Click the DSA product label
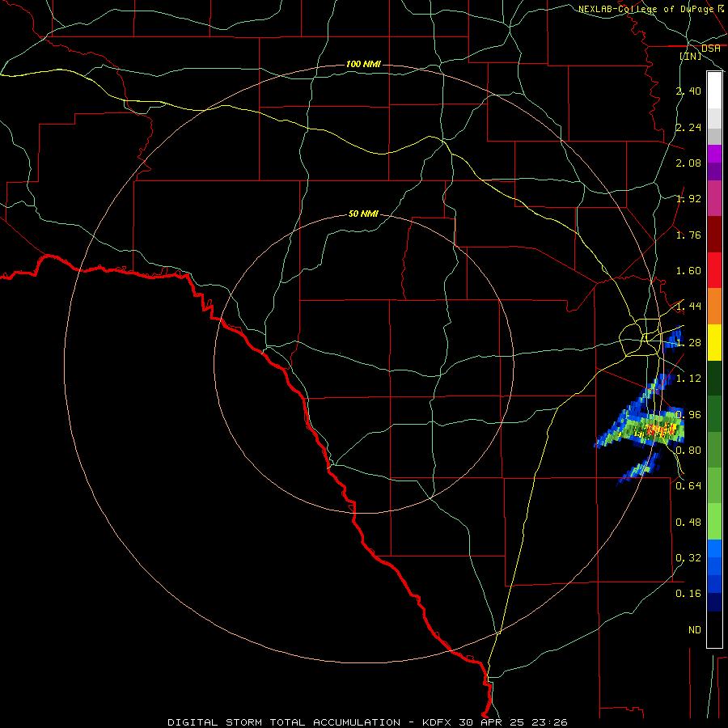Viewport: 728px width, 728px height. coord(711,49)
